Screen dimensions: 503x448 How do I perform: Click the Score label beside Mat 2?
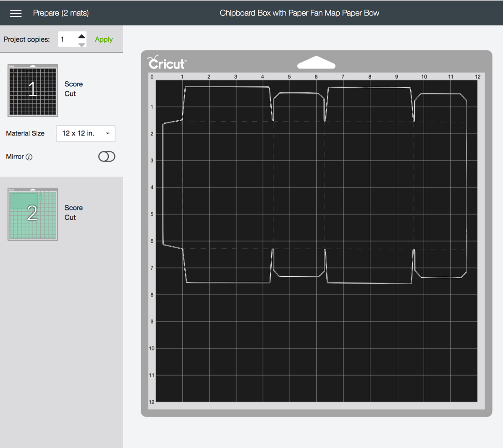coord(73,208)
